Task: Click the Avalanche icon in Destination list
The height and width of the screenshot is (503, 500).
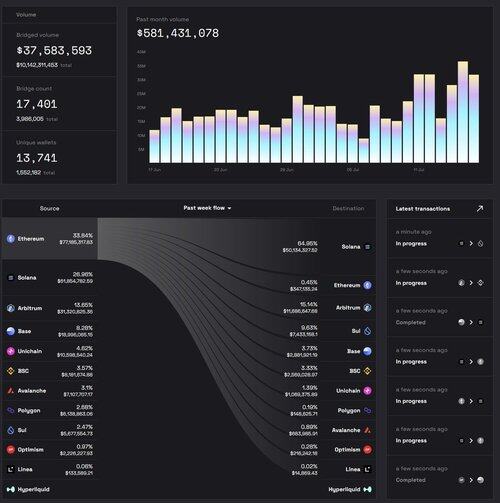Action: [x=367, y=430]
